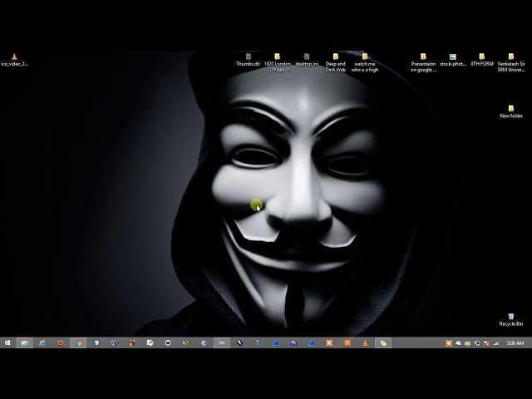The height and width of the screenshot is (399, 532).
Task: Launch Firefox from the taskbar
Action: (61, 343)
